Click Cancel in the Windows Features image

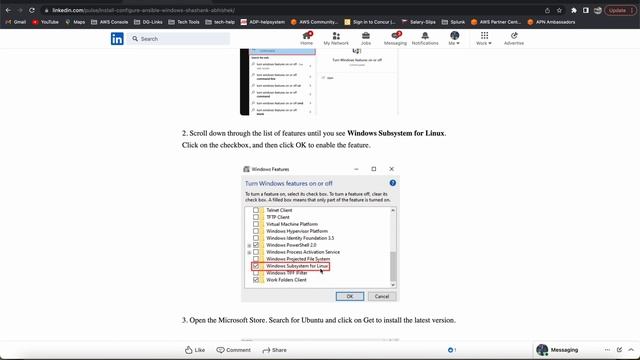click(382, 297)
